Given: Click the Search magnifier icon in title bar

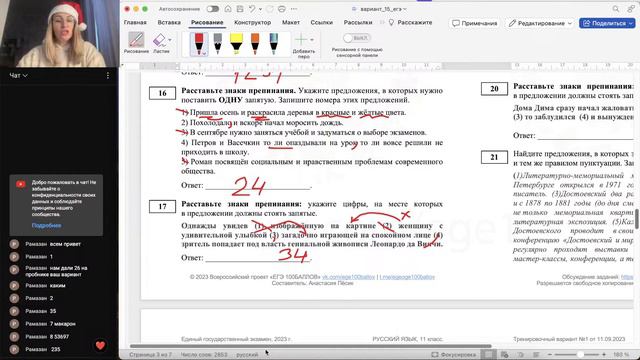Looking at the screenshot, I should [x=616, y=9].
